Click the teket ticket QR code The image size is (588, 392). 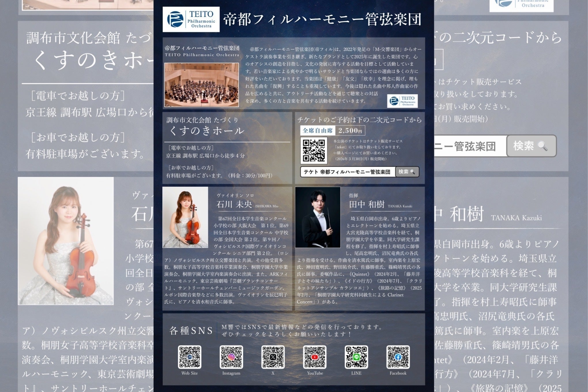(314, 150)
